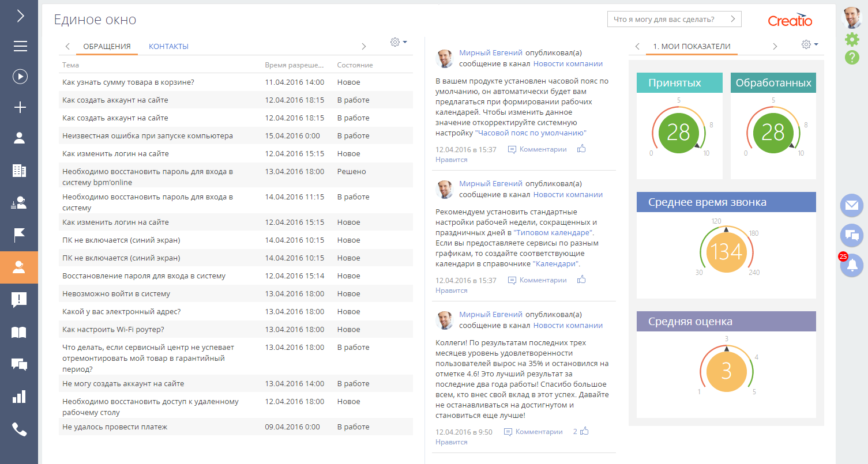
Task: Open the knowledge base book icon
Action: (x=19, y=332)
